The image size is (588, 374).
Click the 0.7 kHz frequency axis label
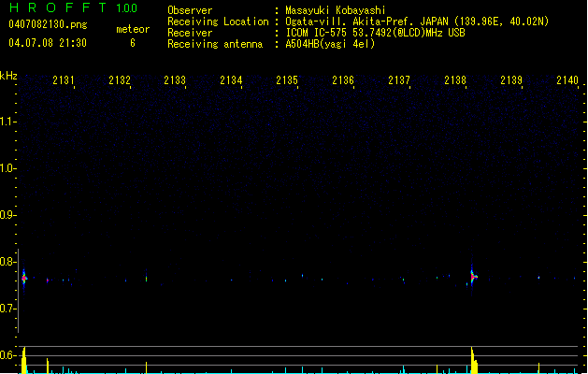[x=7, y=309]
